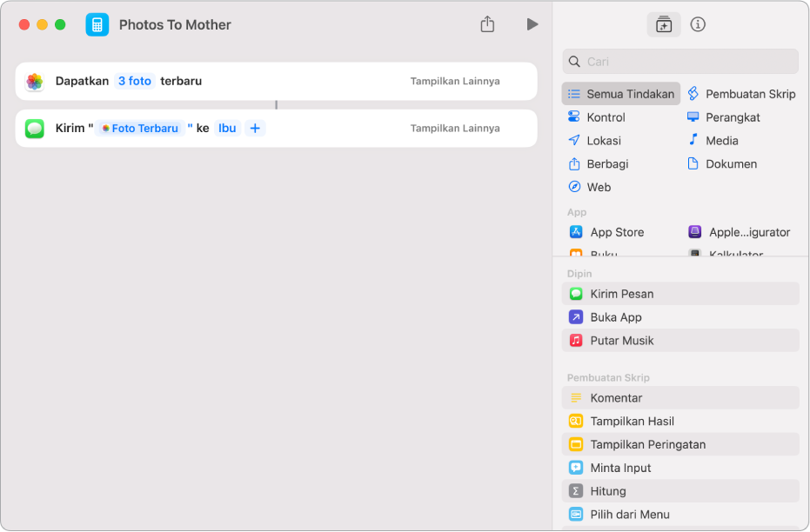Click the share icon in the title bar
Image resolution: width=810 pixels, height=532 pixels.
pyautogui.click(x=487, y=23)
